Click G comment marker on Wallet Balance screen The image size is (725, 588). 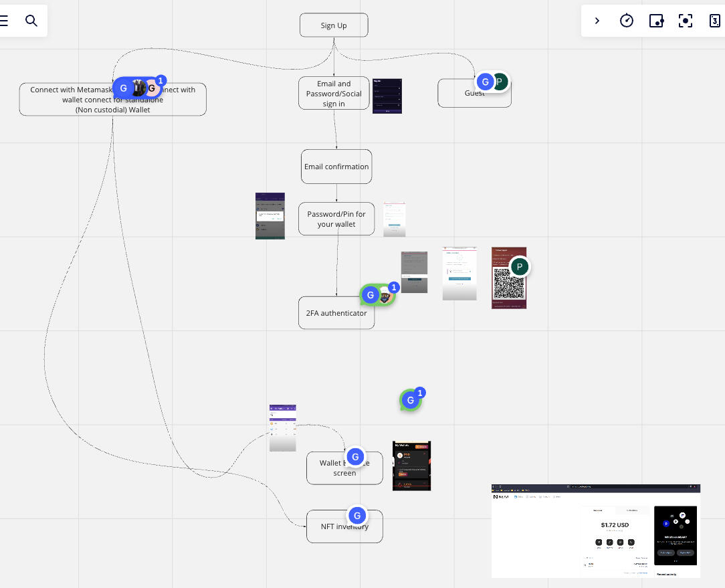[356, 457]
